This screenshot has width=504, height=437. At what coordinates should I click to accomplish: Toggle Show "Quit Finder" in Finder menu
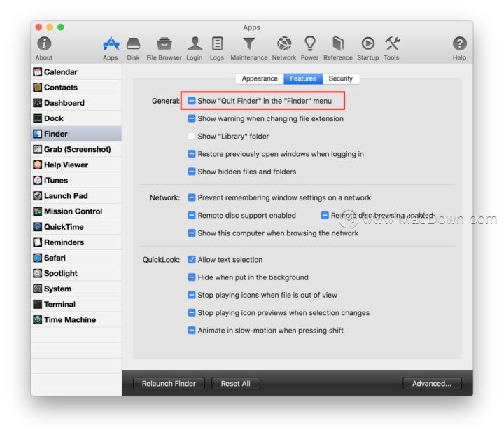[192, 101]
